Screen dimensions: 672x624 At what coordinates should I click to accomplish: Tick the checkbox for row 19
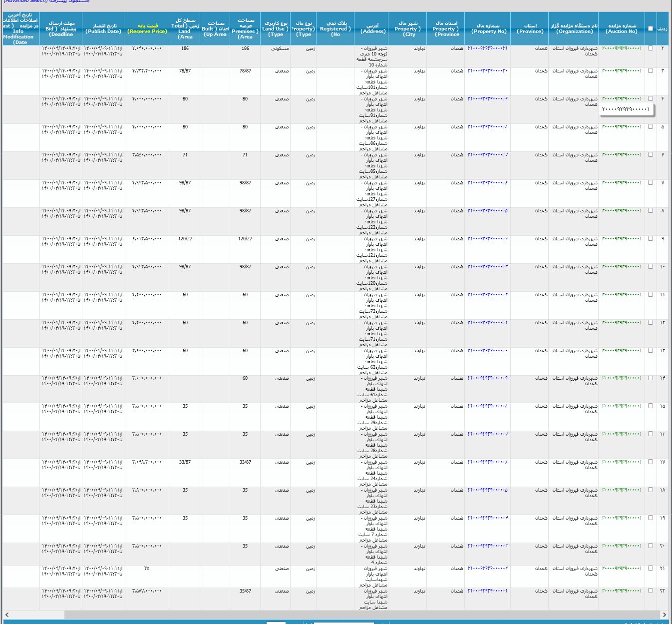pos(650,518)
